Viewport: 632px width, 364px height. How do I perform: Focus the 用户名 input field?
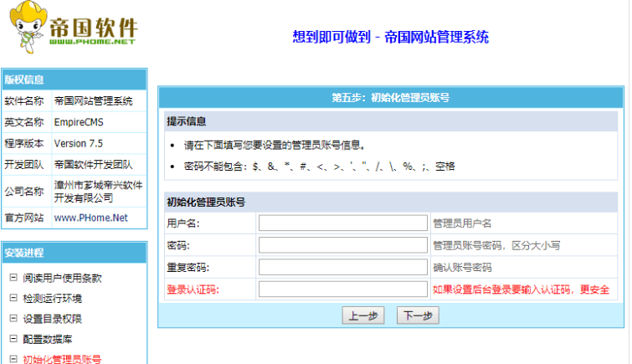[343, 223]
